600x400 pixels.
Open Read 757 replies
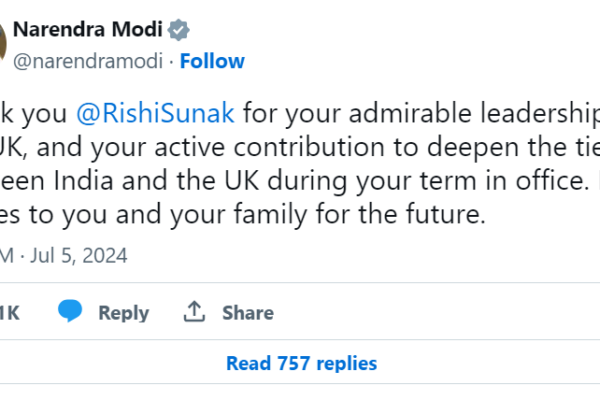click(x=301, y=363)
